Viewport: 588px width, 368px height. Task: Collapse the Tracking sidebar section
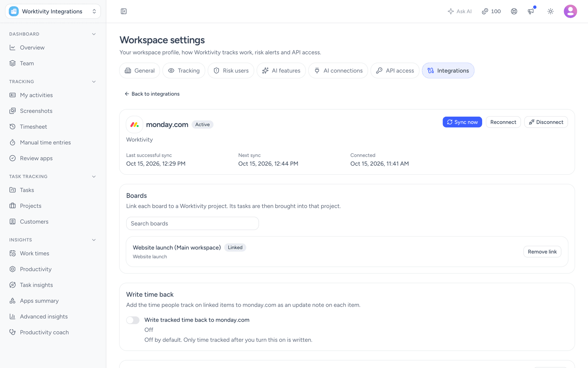coord(94,82)
